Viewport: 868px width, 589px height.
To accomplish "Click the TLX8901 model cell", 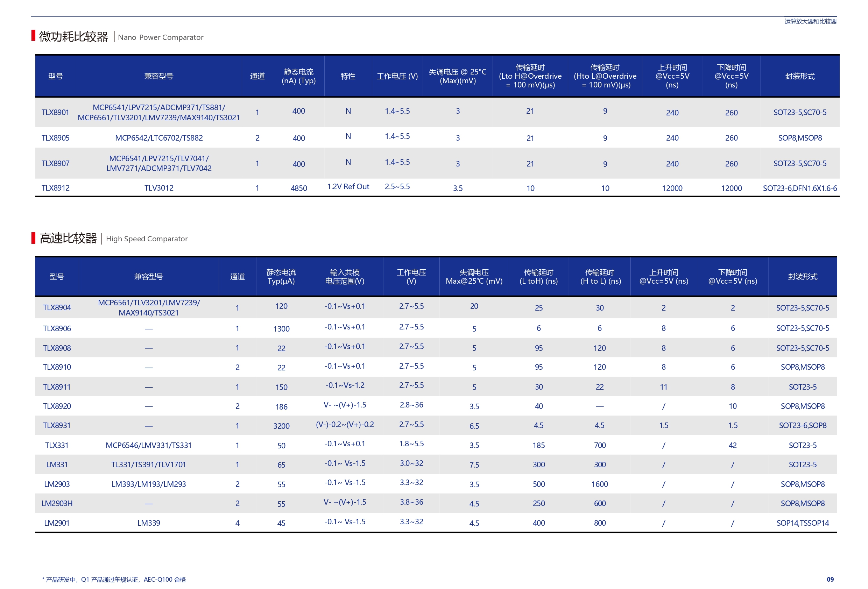I will pos(55,112).
